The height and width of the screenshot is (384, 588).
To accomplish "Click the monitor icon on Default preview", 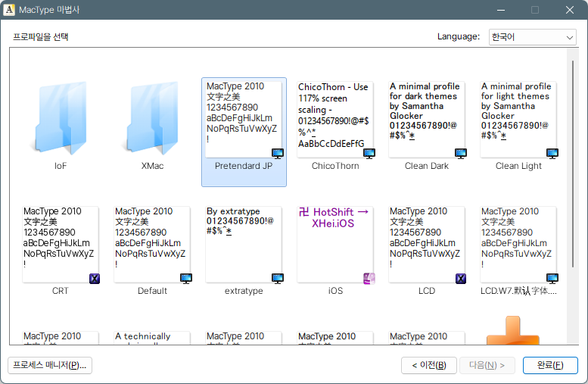I will click(186, 278).
